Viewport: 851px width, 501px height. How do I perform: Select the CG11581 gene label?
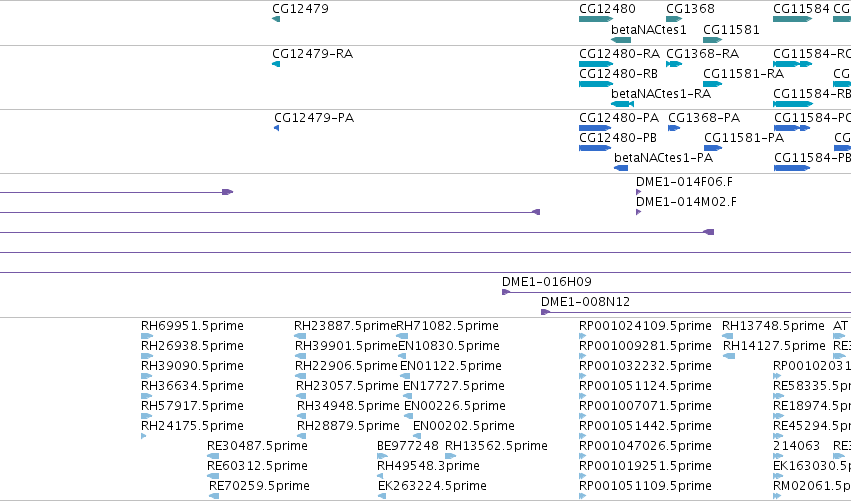coord(731,29)
